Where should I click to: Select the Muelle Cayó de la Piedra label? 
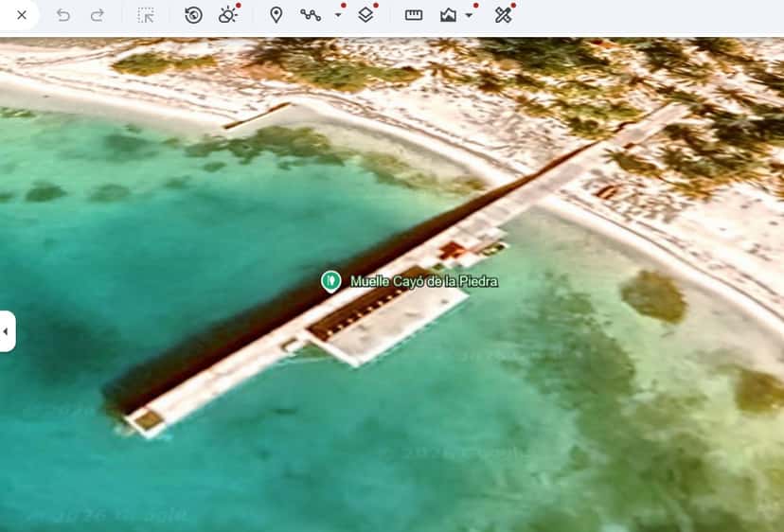click(x=424, y=281)
